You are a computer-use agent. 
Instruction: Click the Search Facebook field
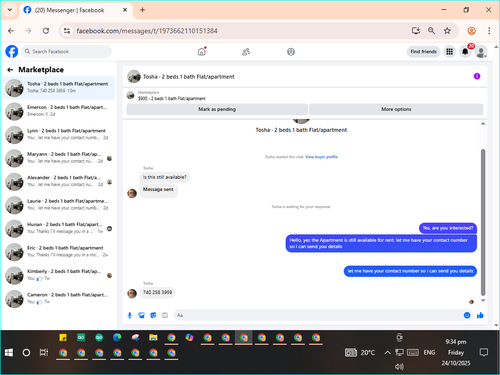pos(67,52)
